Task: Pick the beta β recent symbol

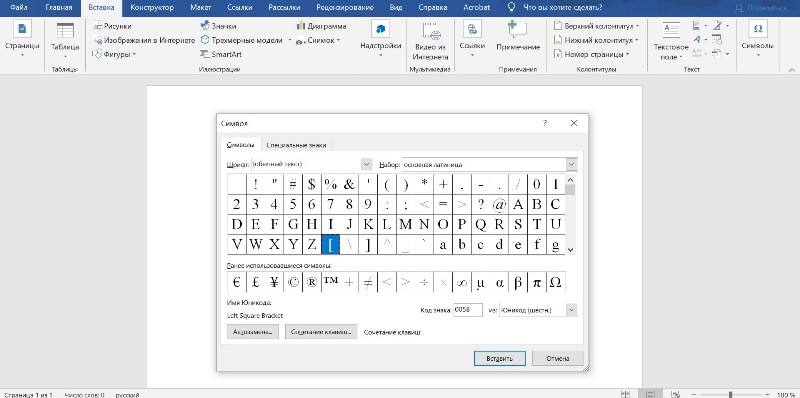Action: pos(518,282)
